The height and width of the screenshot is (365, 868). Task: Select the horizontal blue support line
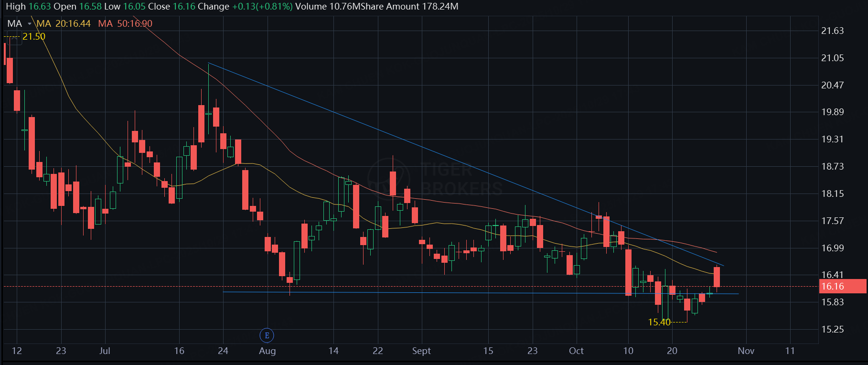coord(481,293)
